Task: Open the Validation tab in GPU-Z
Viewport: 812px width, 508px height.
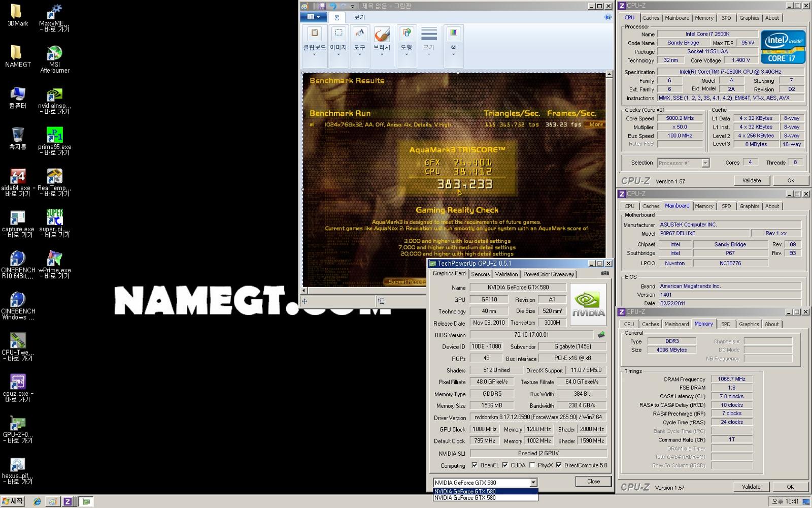Action: [506, 274]
